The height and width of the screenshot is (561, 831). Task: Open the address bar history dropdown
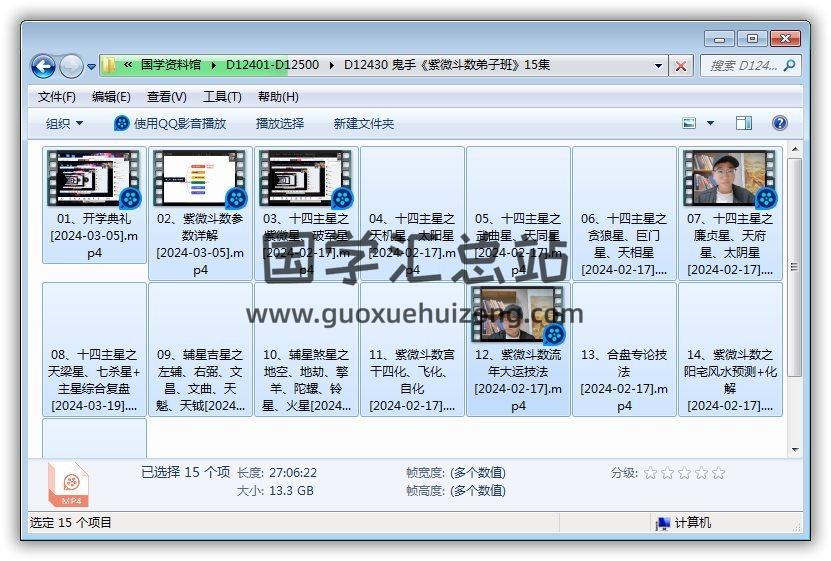(658, 66)
